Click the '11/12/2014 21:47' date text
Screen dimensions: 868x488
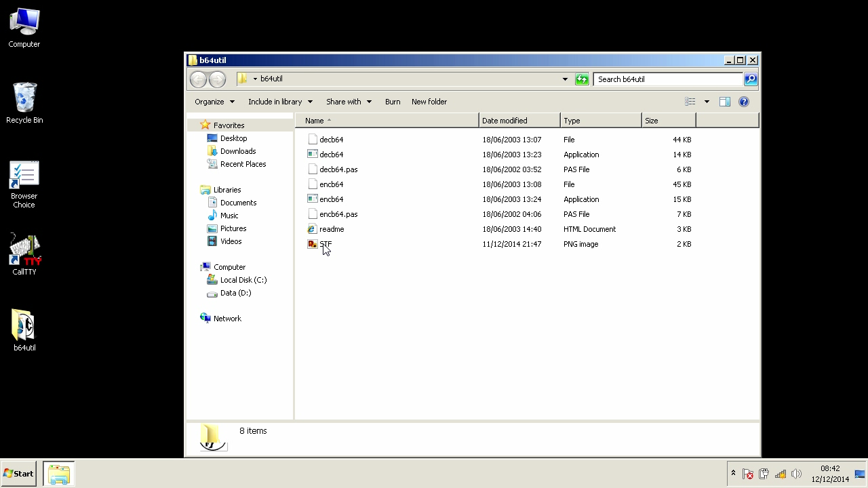512,244
